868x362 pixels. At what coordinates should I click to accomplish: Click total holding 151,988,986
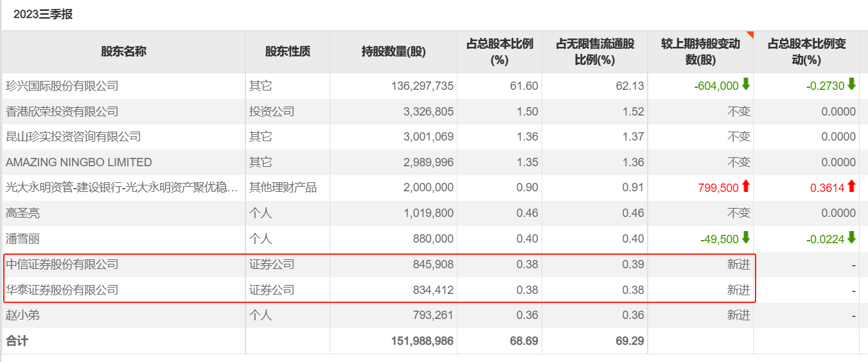pos(422,341)
